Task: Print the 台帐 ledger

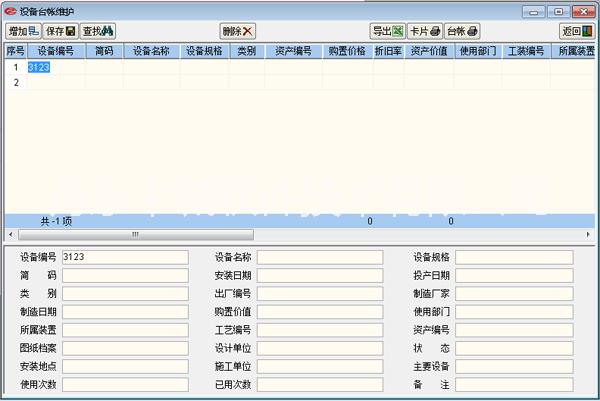Action: point(462,31)
